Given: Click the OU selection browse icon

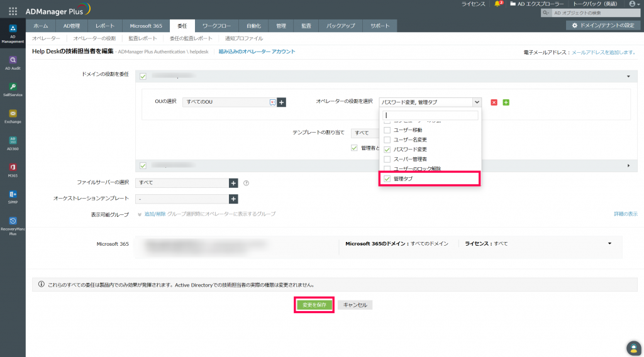Looking at the screenshot, I should pyautogui.click(x=273, y=102).
